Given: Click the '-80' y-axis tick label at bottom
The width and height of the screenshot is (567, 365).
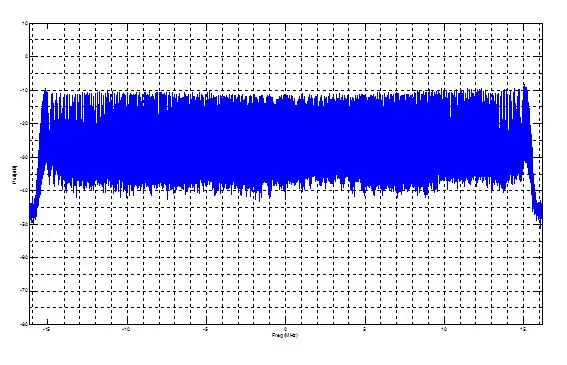Looking at the screenshot, I should [x=24, y=324].
